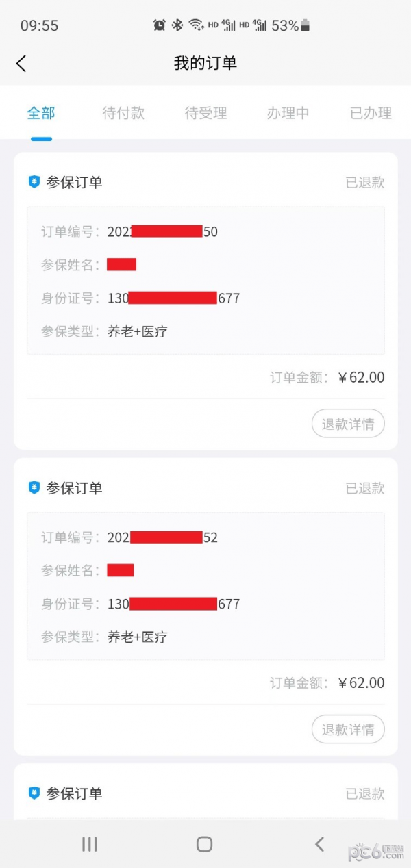
Task: Open 退款详情 for second order
Action: tap(348, 730)
